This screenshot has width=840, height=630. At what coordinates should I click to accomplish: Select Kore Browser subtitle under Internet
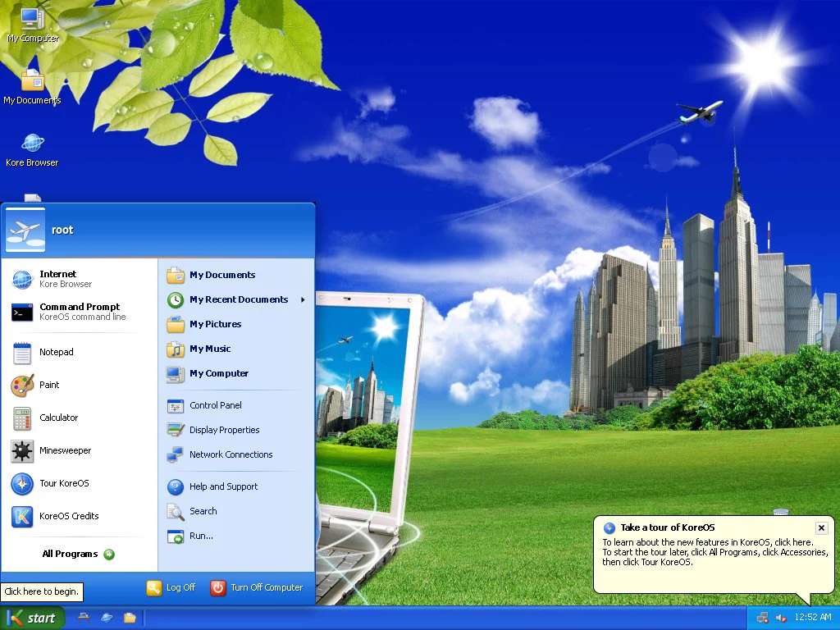(x=66, y=285)
